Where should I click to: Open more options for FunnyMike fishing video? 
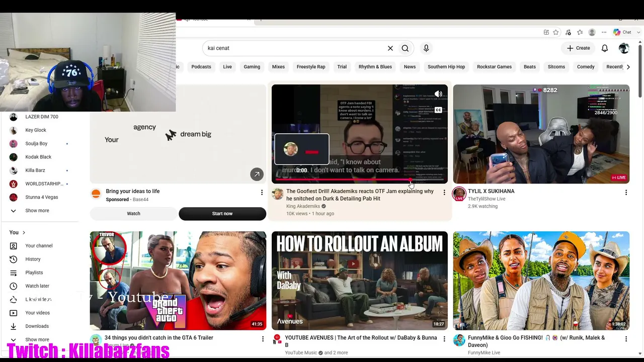point(626,339)
